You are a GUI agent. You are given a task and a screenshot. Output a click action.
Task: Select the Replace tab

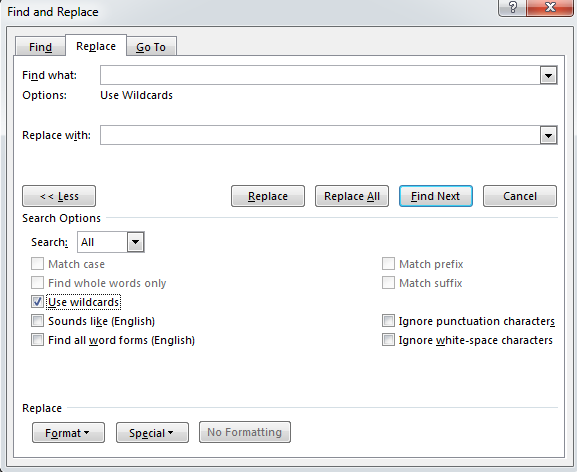96,46
